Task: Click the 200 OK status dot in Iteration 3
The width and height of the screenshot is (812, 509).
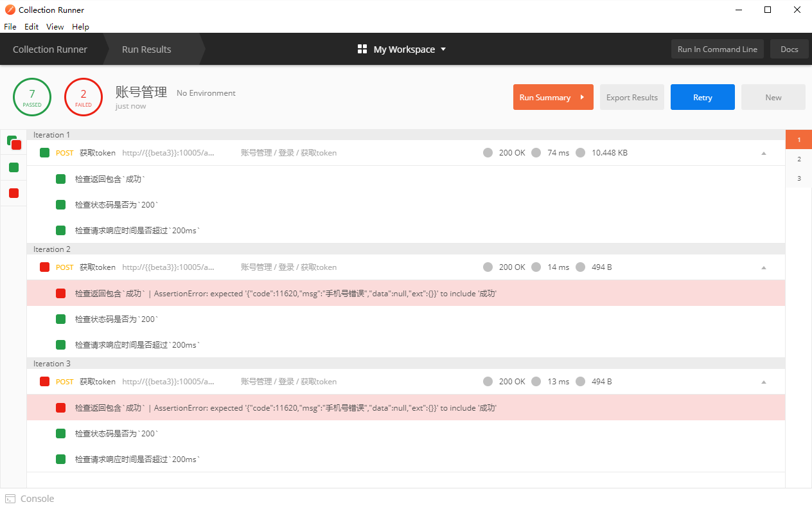Action: point(488,382)
